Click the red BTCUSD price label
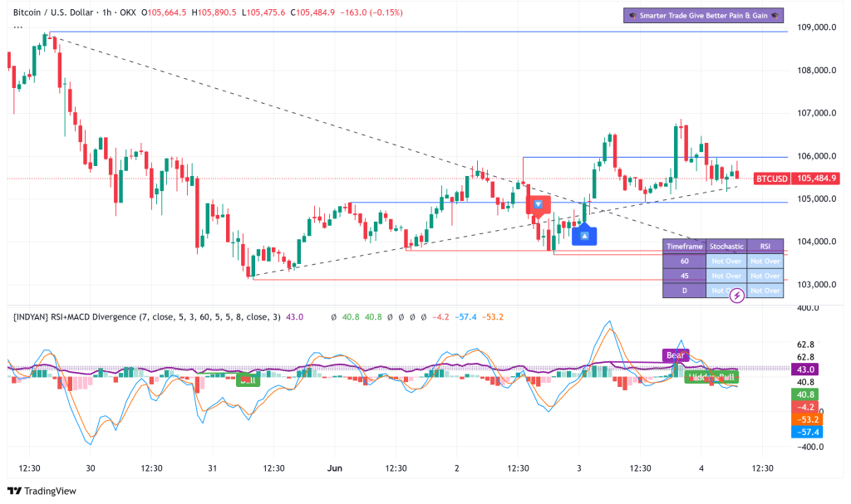The image size is (851, 504). pyautogui.click(x=771, y=179)
